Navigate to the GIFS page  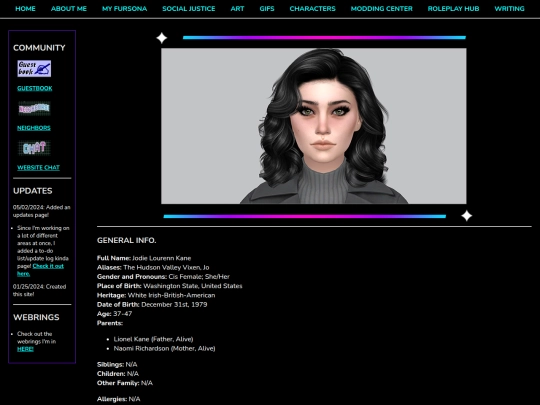tap(267, 9)
